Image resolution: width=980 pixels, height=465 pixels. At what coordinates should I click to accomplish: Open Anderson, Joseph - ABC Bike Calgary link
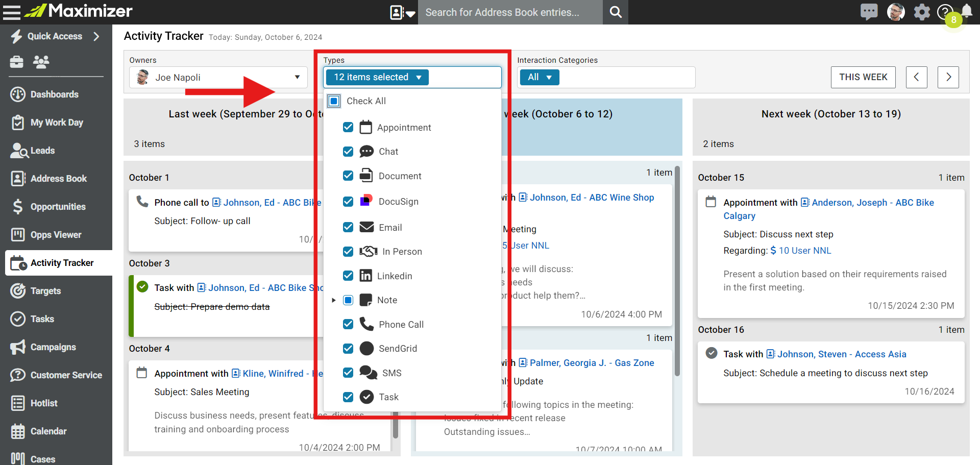pyautogui.click(x=829, y=209)
